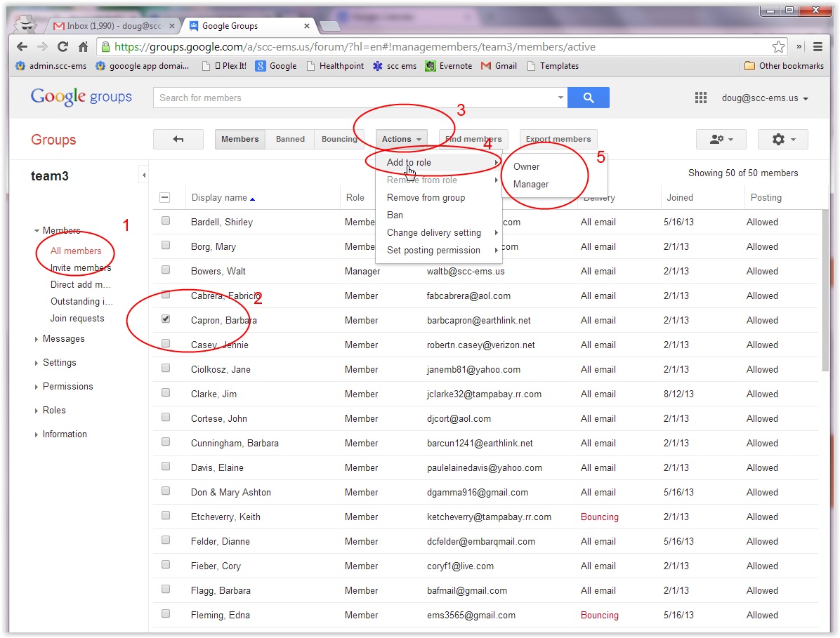Open Change delivery setting submenu
The height and width of the screenshot is (638, 840).
coord(439,232)
